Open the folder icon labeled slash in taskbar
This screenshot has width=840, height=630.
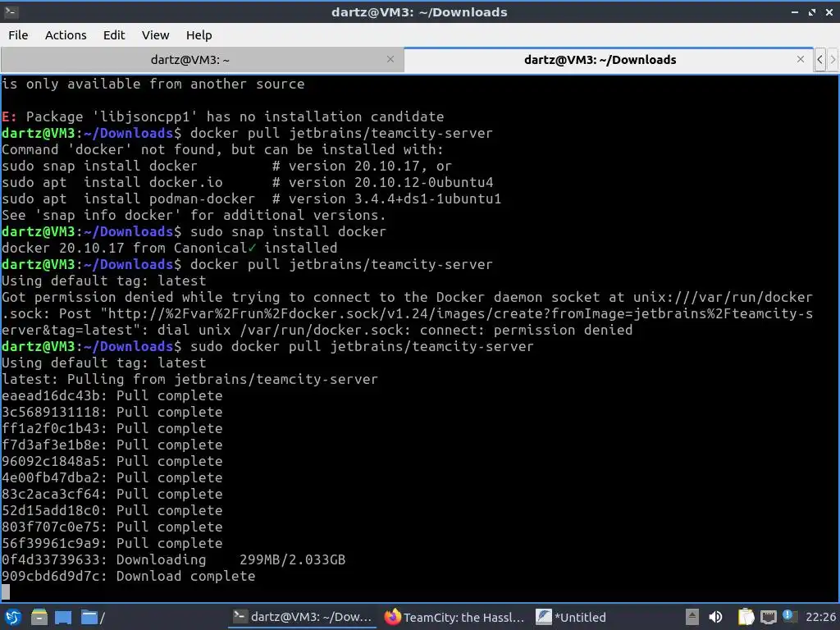coord(93,617)
